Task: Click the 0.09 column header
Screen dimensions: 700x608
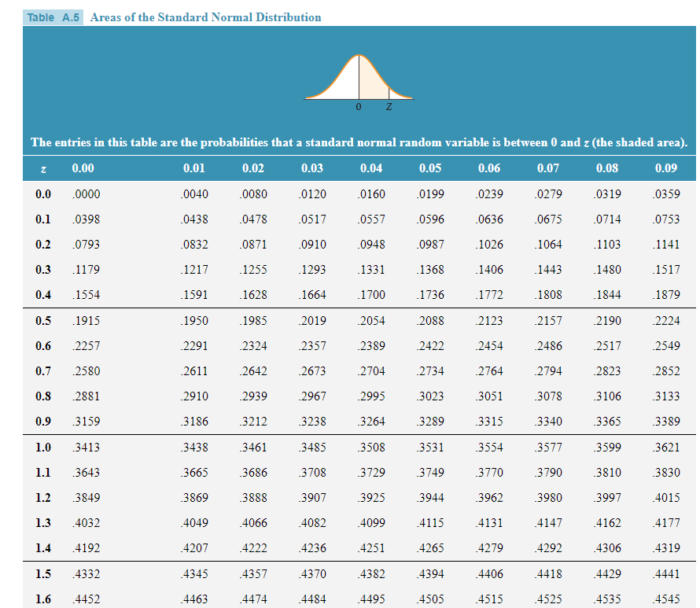Action: [x=667, y=168]
